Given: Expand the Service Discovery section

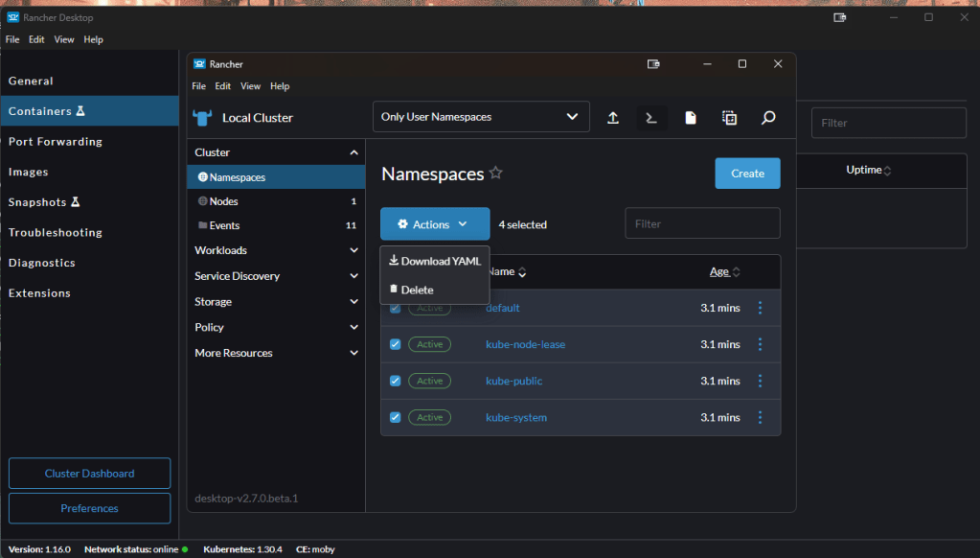Looking at the screenshot, I should 353,276.
